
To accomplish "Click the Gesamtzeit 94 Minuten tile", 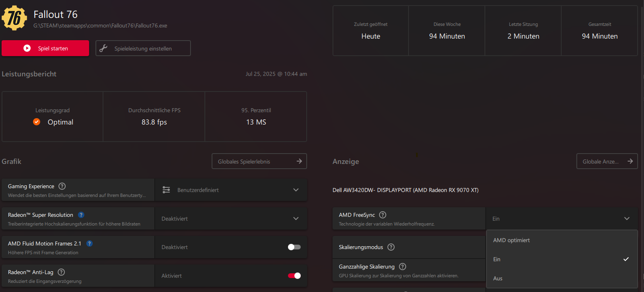I will tap(600, 31).
